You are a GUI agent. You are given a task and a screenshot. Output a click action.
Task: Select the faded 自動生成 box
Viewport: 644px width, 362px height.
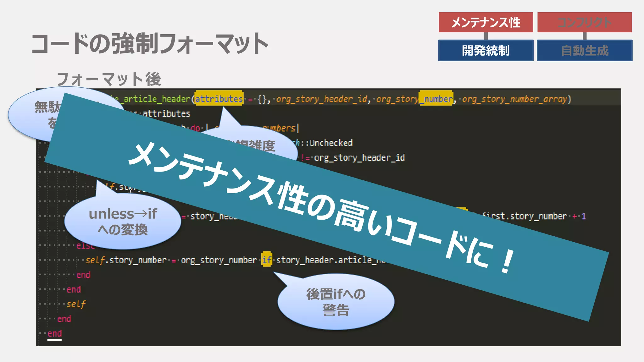click(x=585, y=50)
